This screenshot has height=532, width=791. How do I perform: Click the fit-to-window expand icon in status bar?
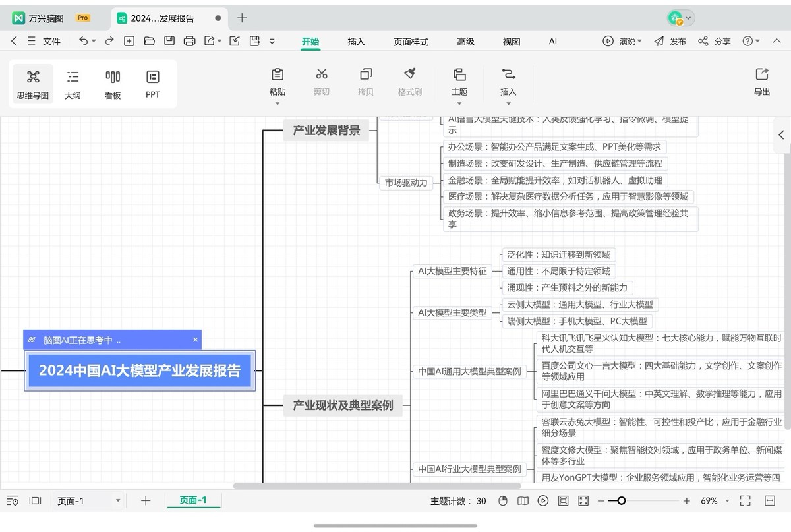tap(583, 501)
